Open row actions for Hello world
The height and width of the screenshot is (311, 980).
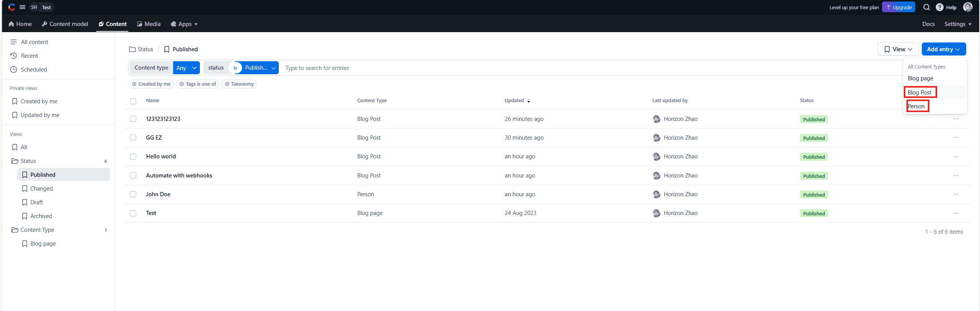click(956, 156)
